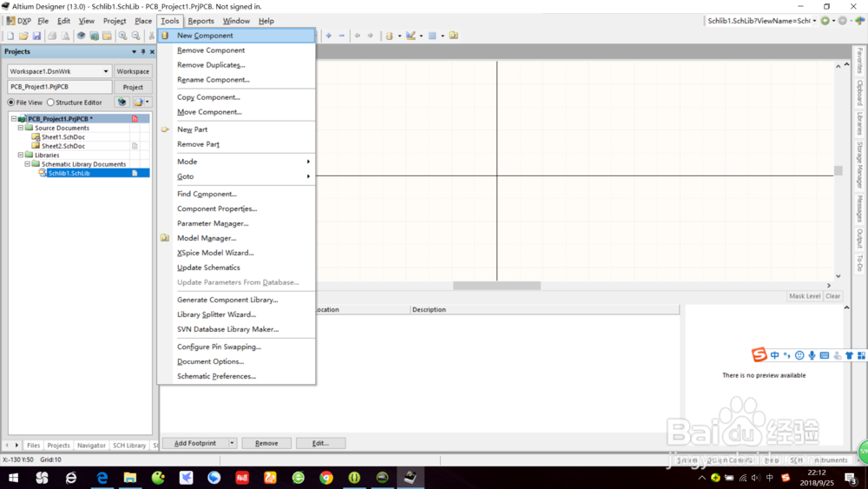
Task: Click the PCB_Project1.PrjPCB project name field
Action: coord(59,87)
